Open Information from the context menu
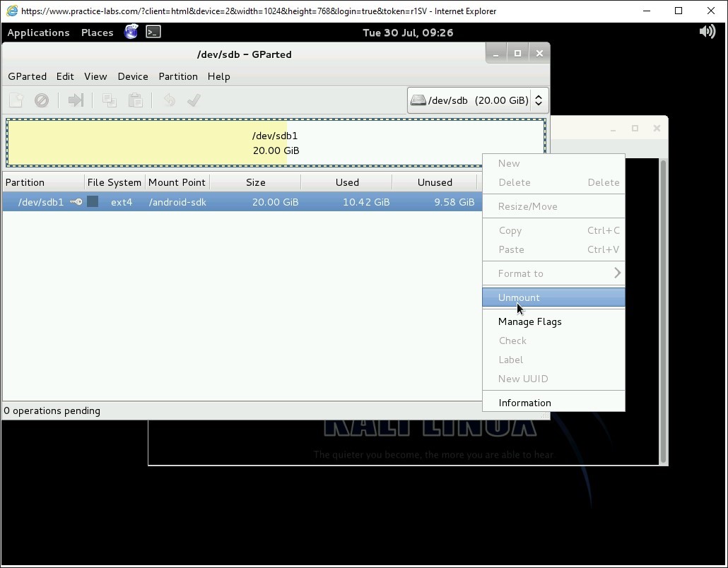 tap(524, 403)
